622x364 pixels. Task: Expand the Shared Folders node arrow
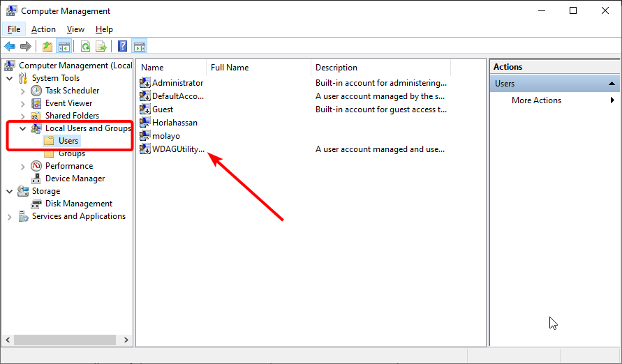22,116
